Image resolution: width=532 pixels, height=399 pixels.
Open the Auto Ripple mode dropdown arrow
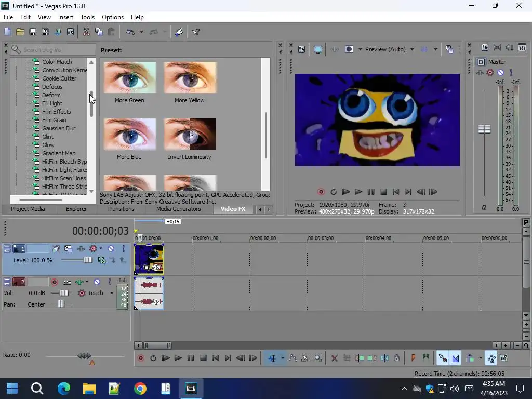[481, 358]
